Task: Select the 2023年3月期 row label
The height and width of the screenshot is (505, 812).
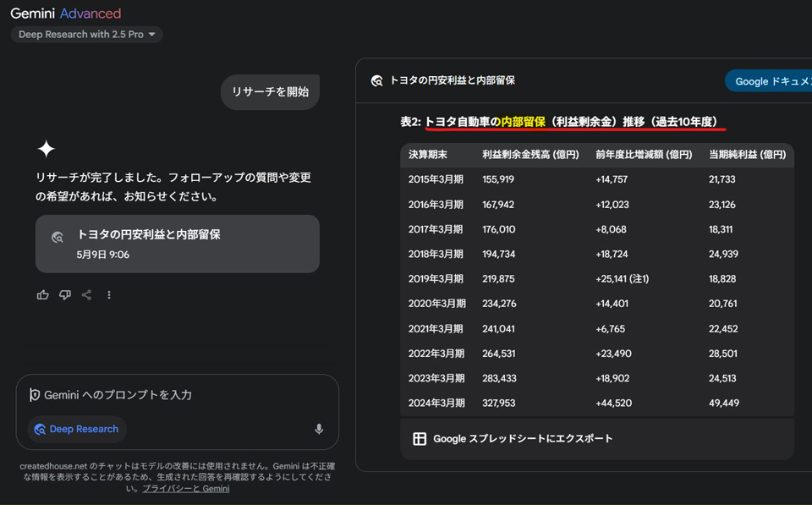Action: tap(436, 379)
